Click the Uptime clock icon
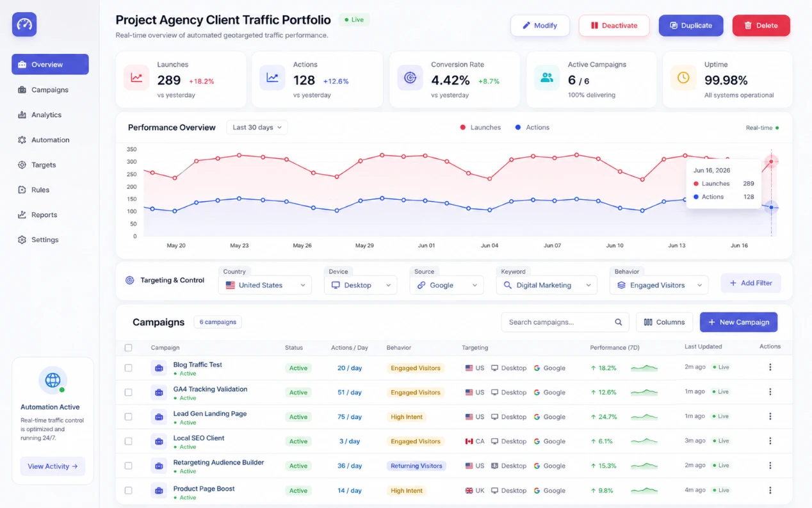Screen dimensions: 812x508 pos(683,78)
